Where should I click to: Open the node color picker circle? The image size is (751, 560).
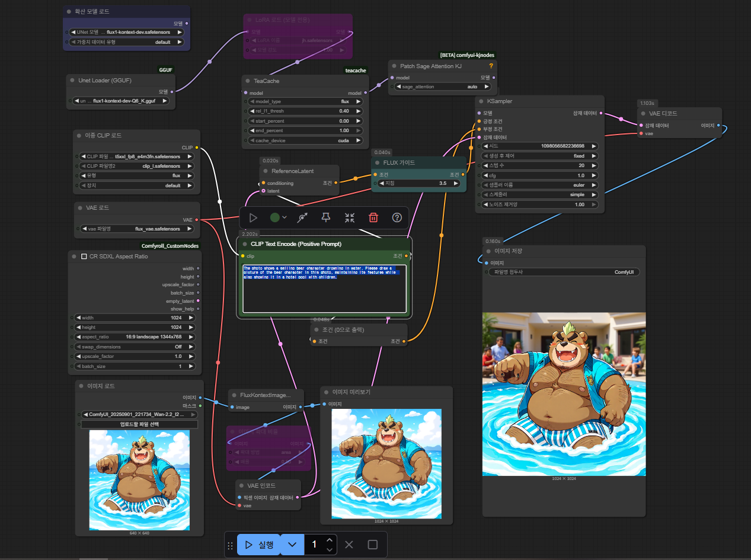tap(274, 217)
